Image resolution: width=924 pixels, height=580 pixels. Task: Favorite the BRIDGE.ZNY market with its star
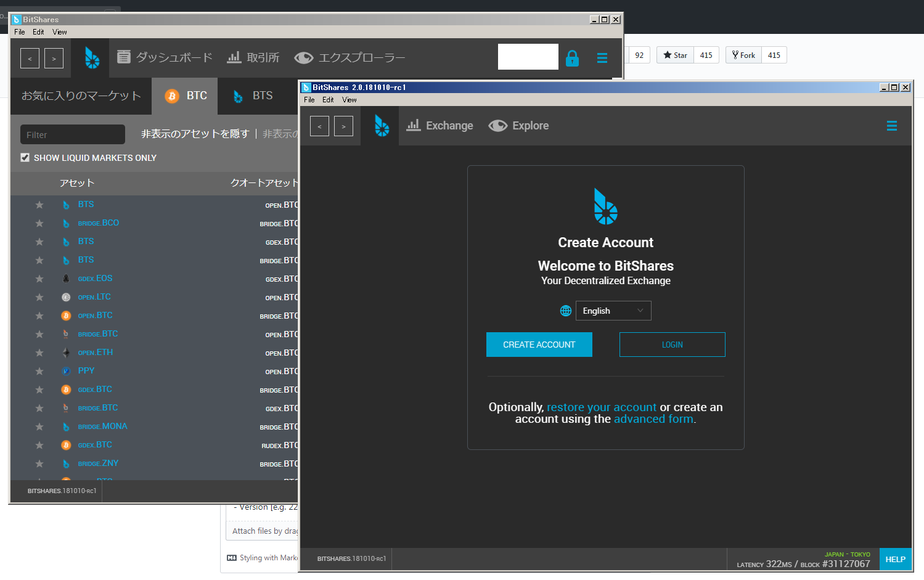point(39,464)
